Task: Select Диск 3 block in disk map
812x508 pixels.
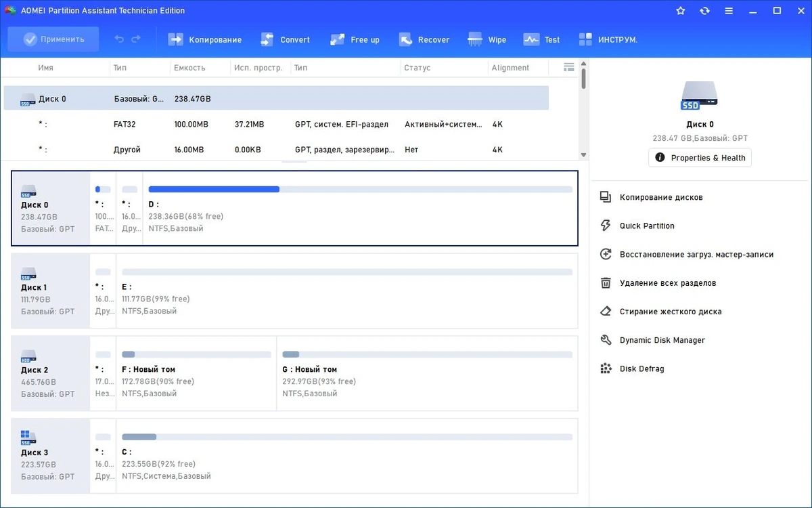Action: coord(51,456)
